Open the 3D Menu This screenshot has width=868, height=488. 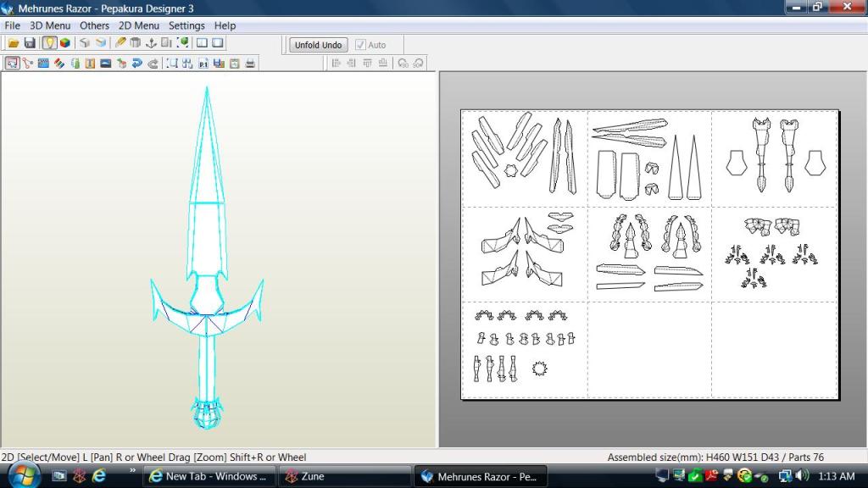click(50, 25)
